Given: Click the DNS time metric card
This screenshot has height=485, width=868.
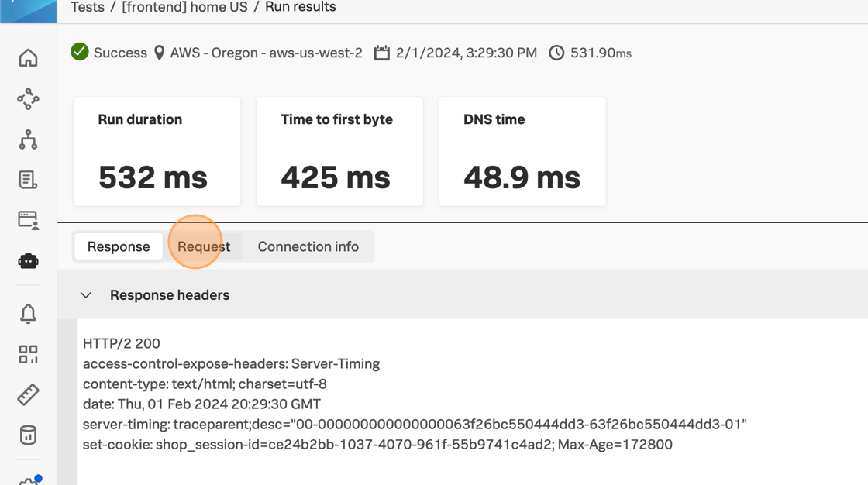Looking at the screenshot, I should (x=522, y=152).
